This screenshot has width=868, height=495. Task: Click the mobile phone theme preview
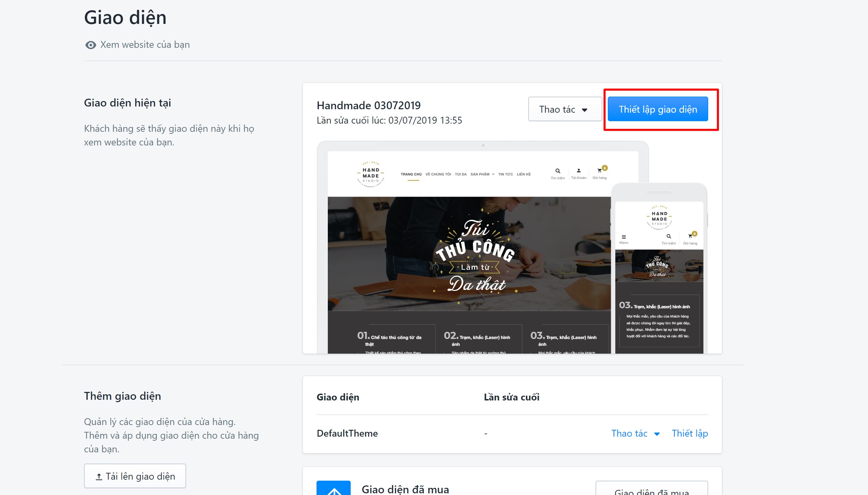(x=659, y=269)
